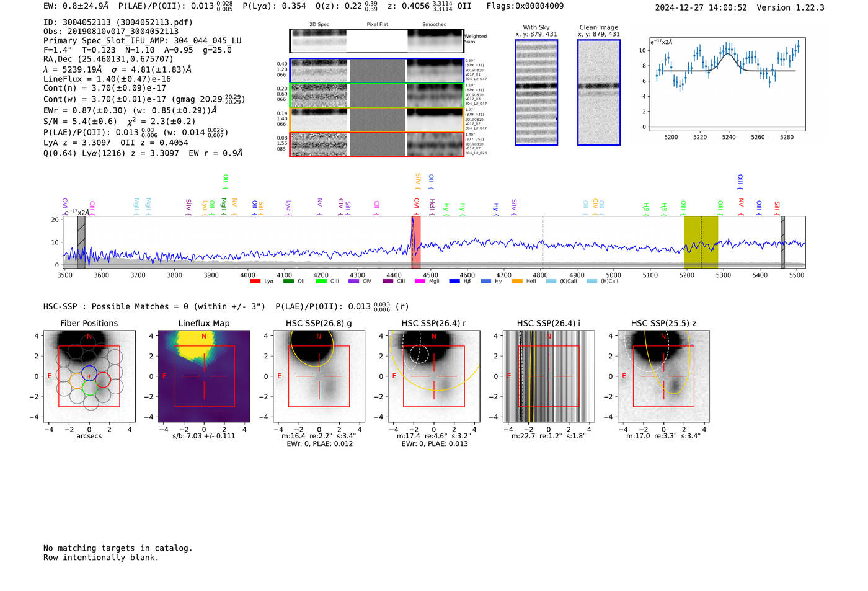Click the magenta MgII legend swatch

420,282
